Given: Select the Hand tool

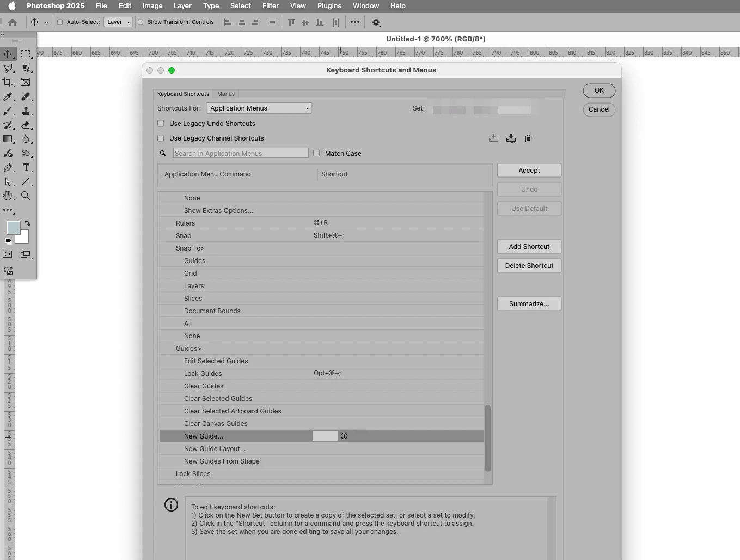Looking at the screenshot, I should (8, 196).
